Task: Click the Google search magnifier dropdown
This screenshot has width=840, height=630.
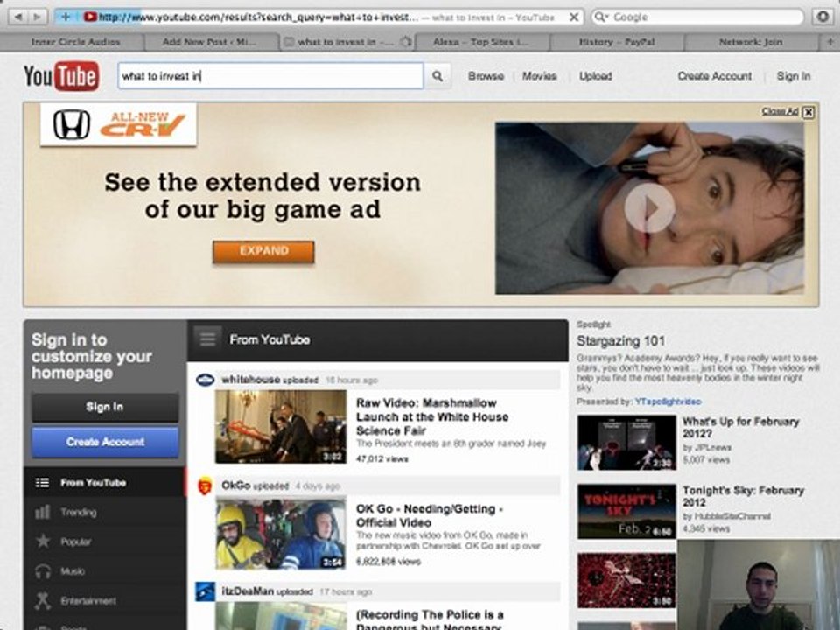Action: coord(602,17)
